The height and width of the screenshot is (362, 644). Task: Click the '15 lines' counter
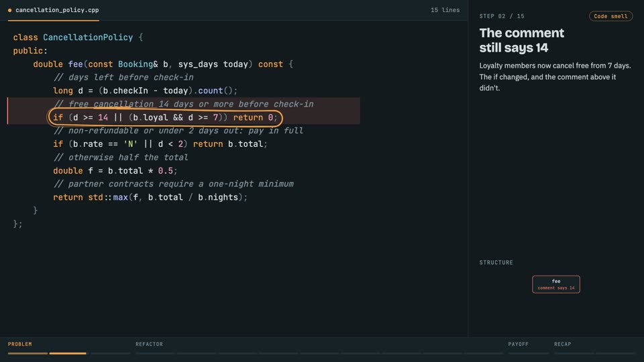point(445,10)
